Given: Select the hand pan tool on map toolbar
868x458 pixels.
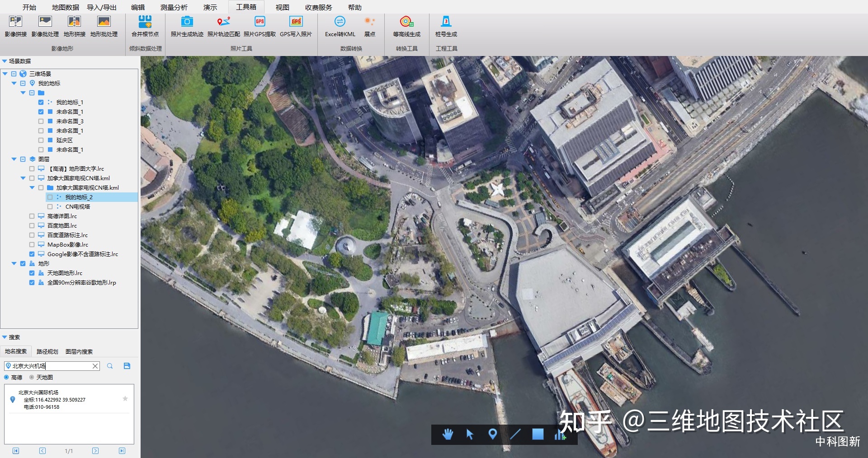Looking at the screenshot, I should point(448,435).
